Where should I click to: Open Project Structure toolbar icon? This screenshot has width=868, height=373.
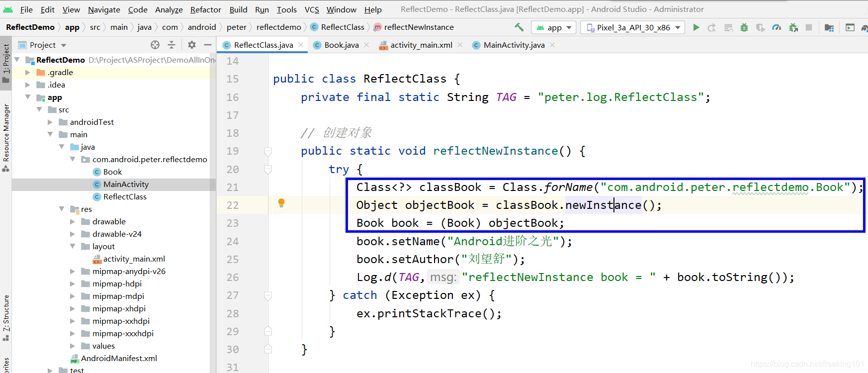point(829,27)
